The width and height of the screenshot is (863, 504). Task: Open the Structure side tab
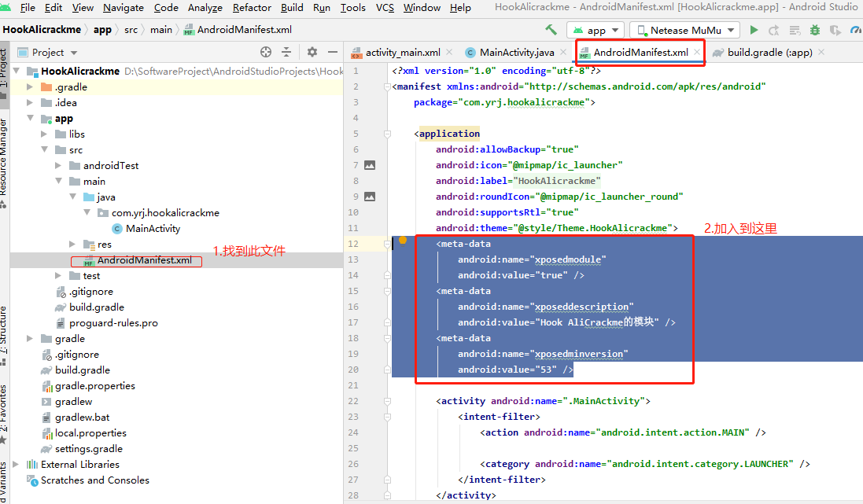coord(4,336)
